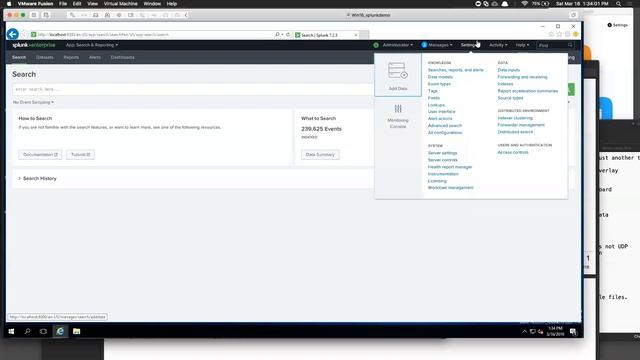Open address bar search dropdown arrow
The width and height of the screenshot is (640, 360).
(282, 35)
